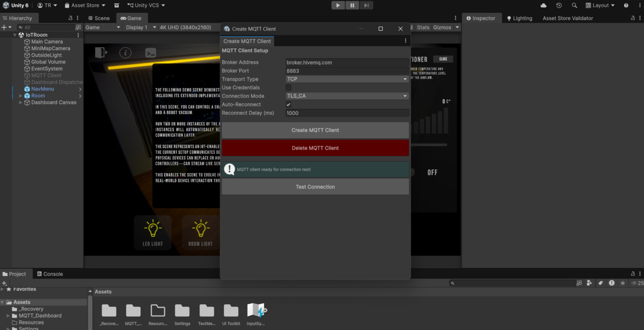The image size is (644, 330).
Task: Start Play mode with the play button
Action: click(x=338, y=5)
